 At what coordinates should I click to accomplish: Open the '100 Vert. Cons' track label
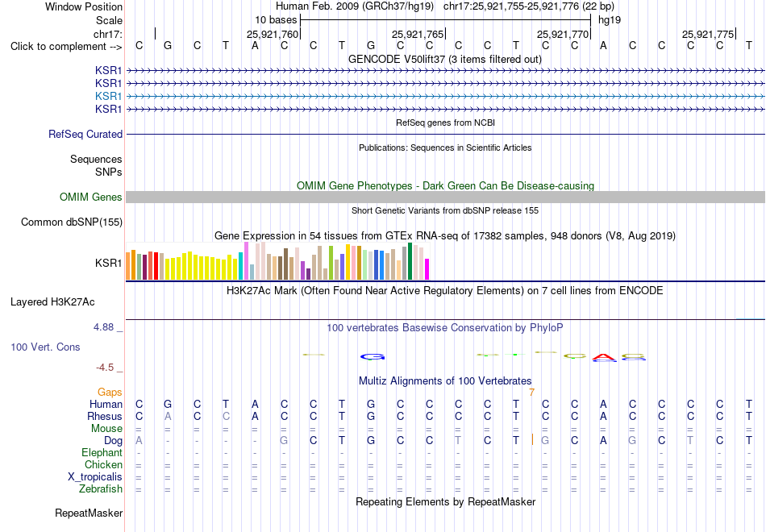[x=45, y=347]
